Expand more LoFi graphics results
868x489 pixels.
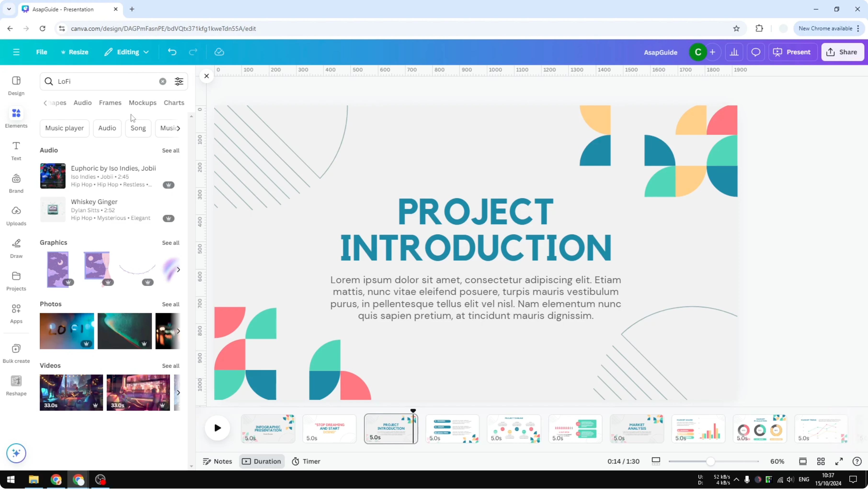(178, 269)
